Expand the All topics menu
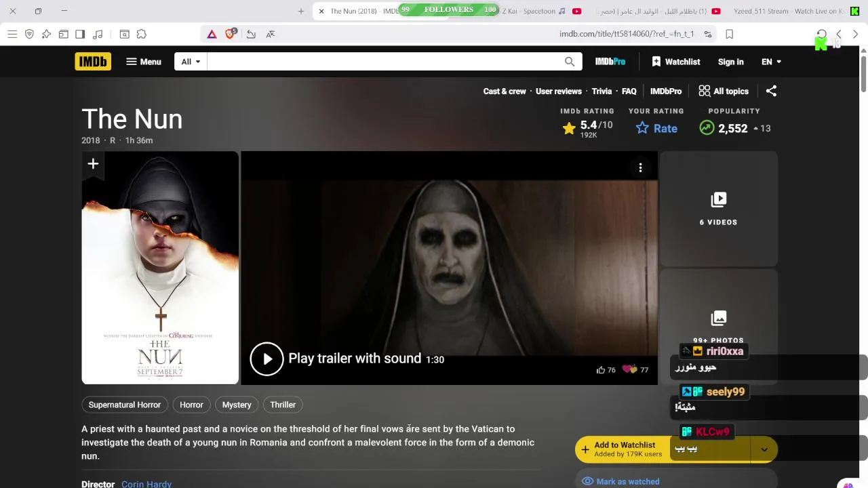This screenshot has width=868, height=488. pos(724,91)
